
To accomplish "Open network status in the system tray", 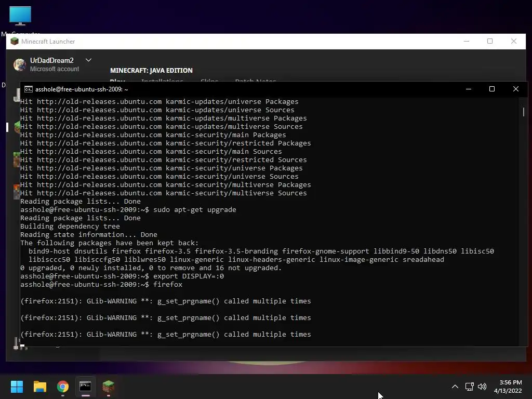I will 469,387.
